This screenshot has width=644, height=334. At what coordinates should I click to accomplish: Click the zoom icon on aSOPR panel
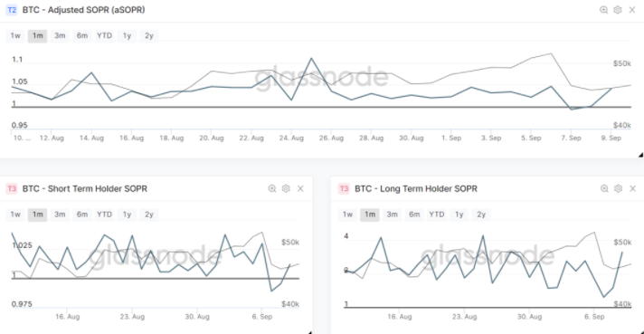pos(603,10)
